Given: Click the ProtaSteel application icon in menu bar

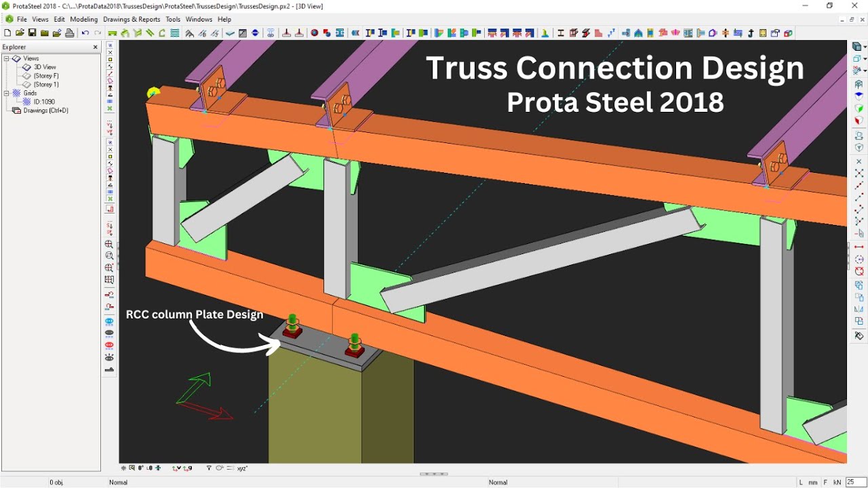Looking at the screenshot, I should click(9, 20).
